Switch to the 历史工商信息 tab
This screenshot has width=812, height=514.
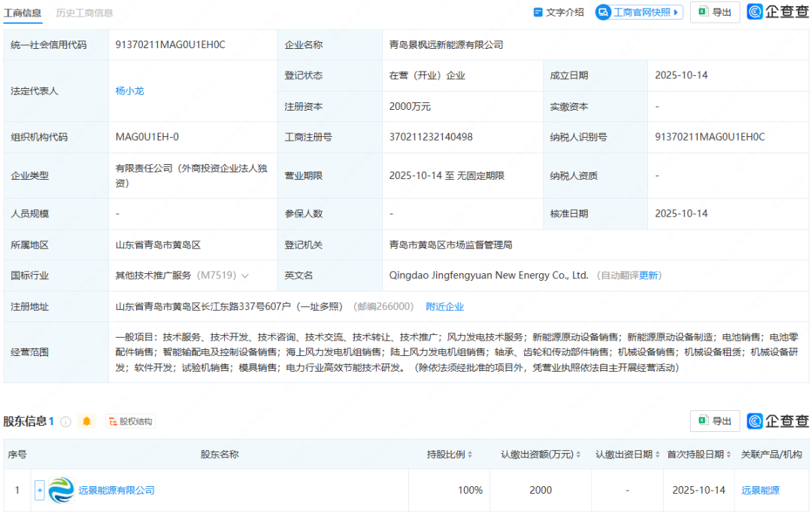(84, 13)
